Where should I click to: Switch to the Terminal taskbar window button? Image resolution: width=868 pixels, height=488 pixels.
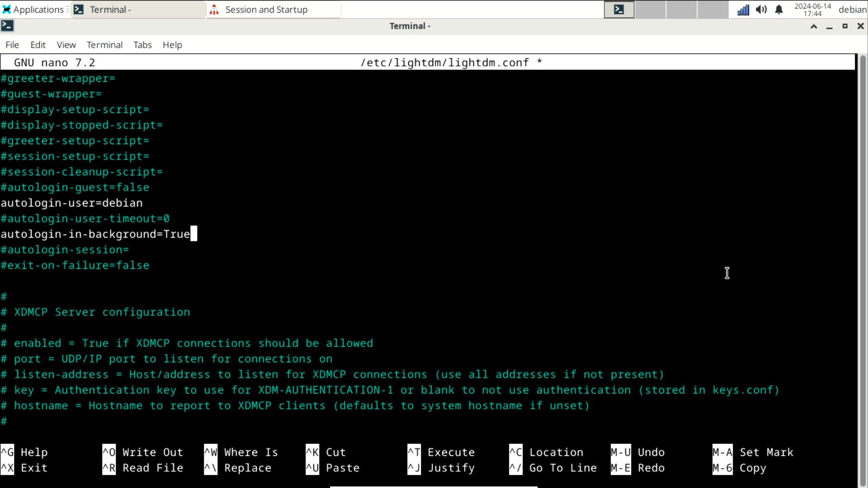(138, 9)
